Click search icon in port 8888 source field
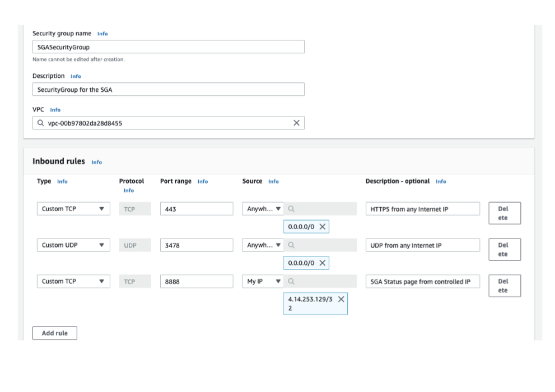555x392 pixels. click(292, 282)
